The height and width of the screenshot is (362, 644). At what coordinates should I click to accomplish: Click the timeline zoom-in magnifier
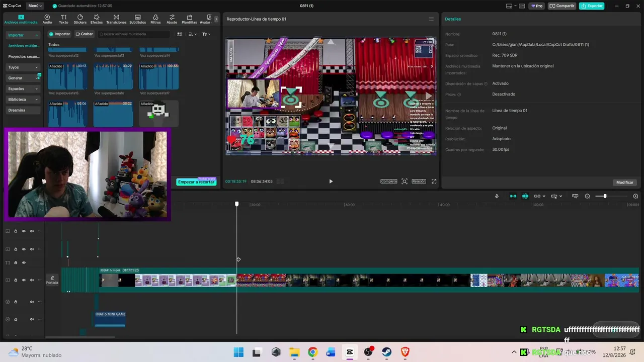point(635,196)
